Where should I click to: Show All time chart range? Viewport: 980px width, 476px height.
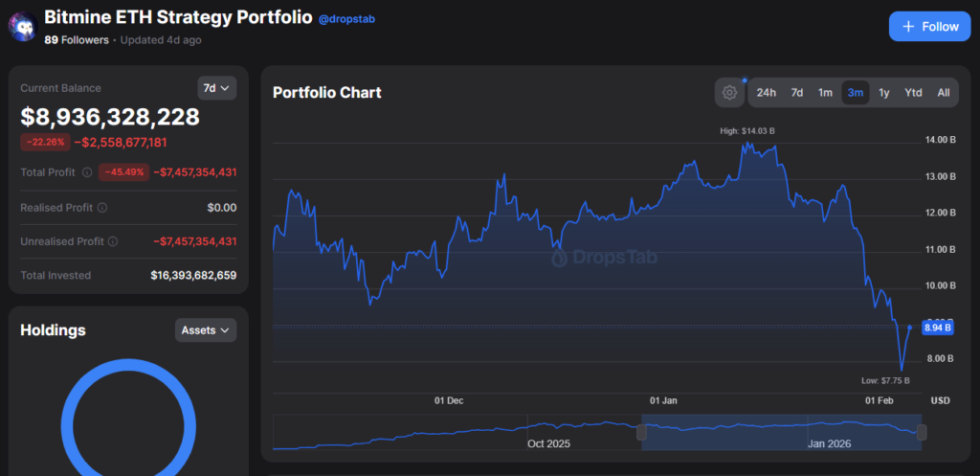[943, 93]
